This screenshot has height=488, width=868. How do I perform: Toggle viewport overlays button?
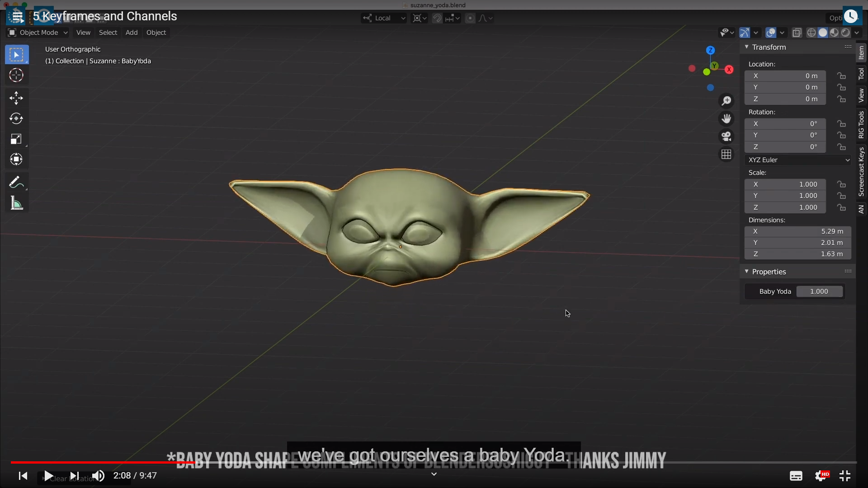(771, 33)
